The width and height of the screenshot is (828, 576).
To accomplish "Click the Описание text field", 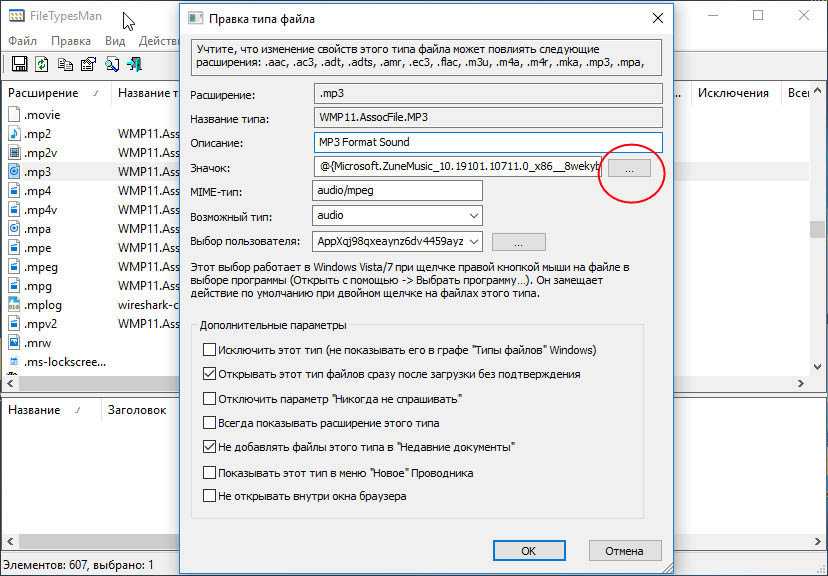I will click(x=487, y=143).
